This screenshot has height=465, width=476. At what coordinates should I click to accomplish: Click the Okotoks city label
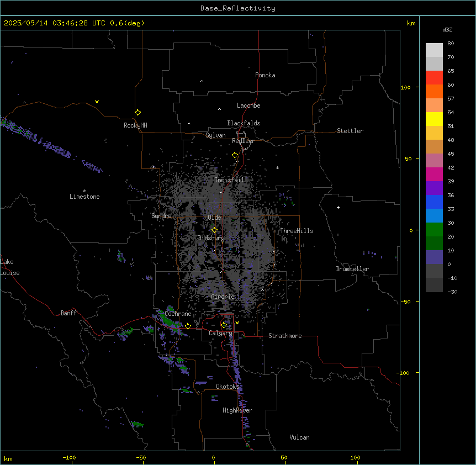pos(228,387)
